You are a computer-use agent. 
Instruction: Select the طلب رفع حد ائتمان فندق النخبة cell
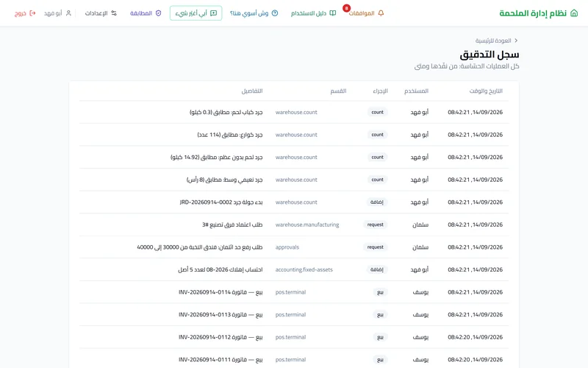click(200, 247)
